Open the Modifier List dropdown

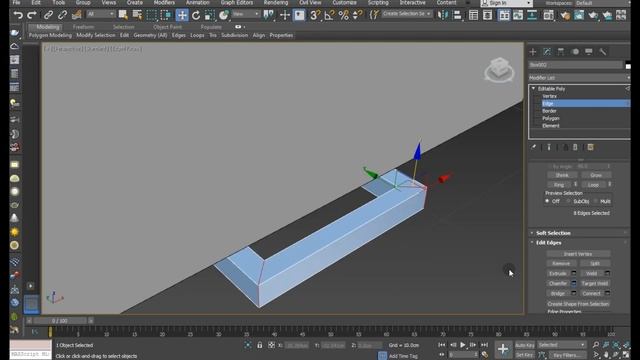(x=579, y=78)
